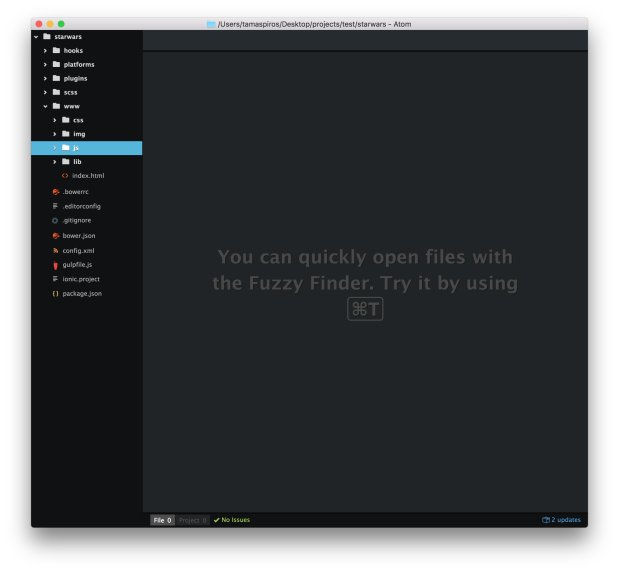
Task: Open ionic.project file
Action: pyautogui.click(x=81, y=279)
